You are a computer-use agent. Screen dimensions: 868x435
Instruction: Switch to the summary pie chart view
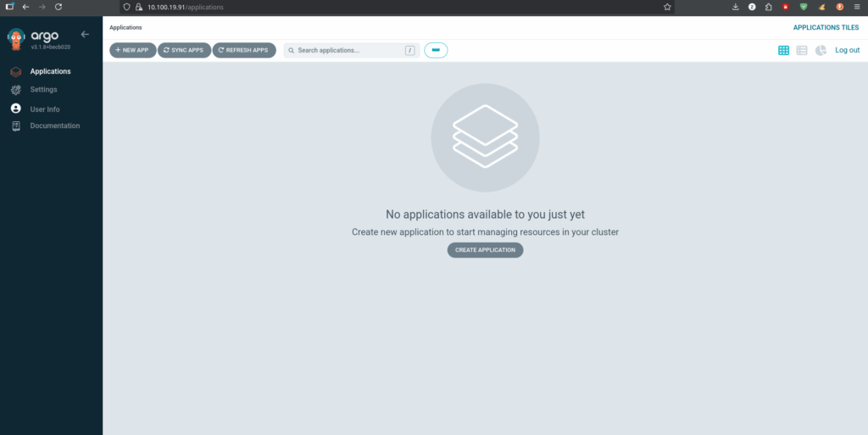(821, 50)
